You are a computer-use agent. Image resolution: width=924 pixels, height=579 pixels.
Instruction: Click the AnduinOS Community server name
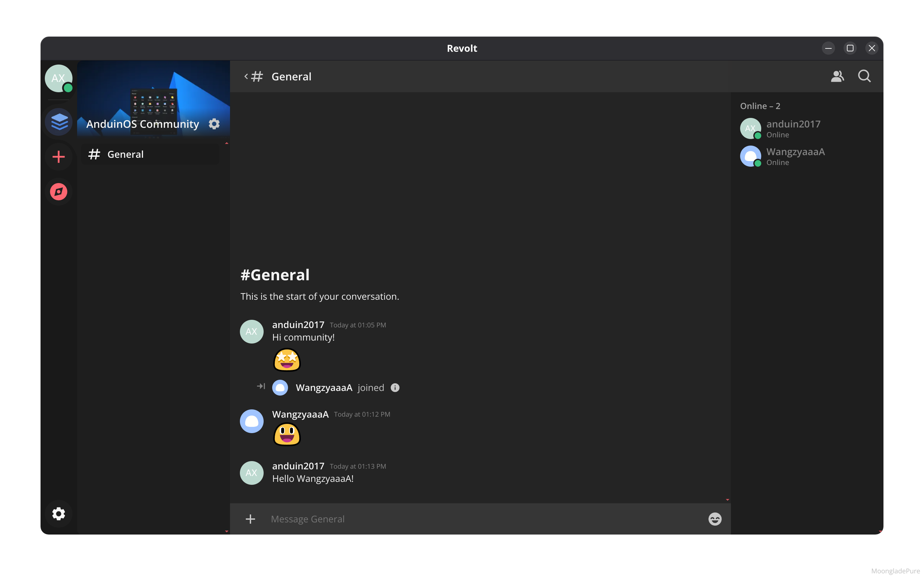pos(142,124)
